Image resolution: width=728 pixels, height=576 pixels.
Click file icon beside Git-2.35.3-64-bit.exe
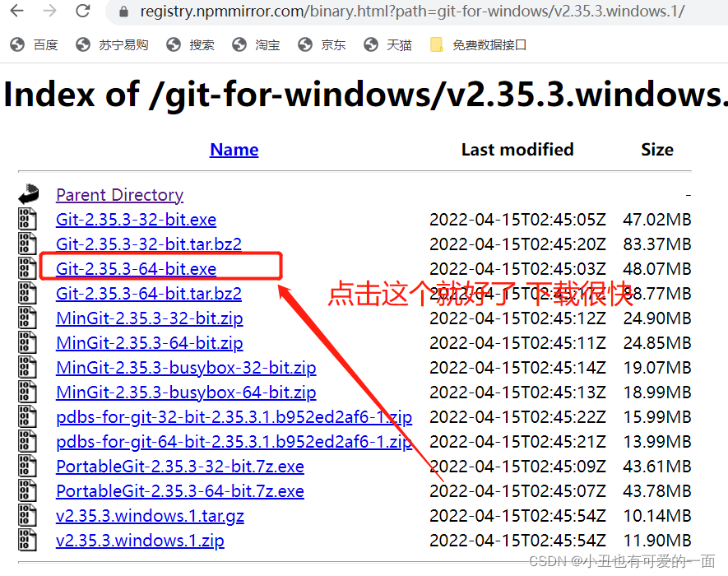pos(27,268)
